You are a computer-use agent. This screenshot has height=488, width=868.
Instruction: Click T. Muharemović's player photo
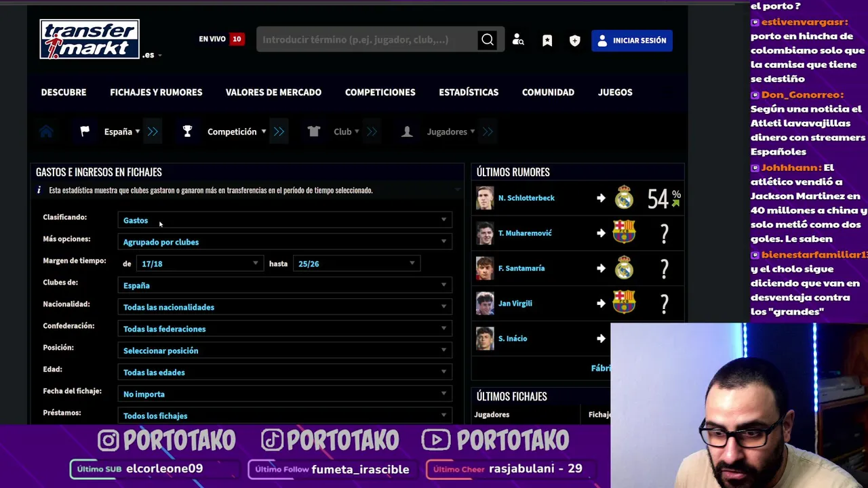tap(485, 233)
